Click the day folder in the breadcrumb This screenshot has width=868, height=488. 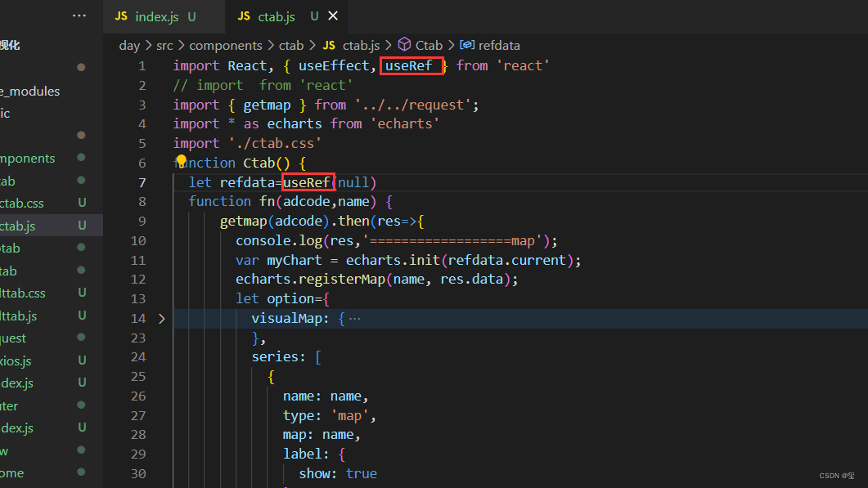[129, 45]
